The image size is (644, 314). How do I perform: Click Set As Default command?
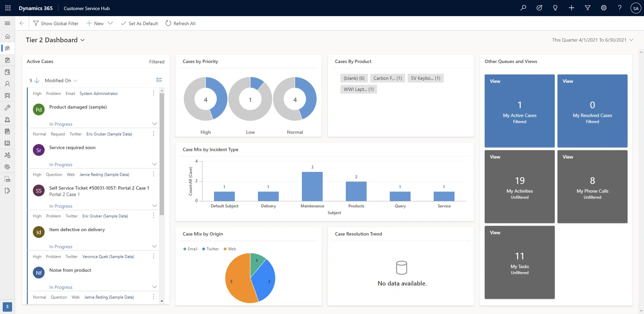click(x=139, y=23)
